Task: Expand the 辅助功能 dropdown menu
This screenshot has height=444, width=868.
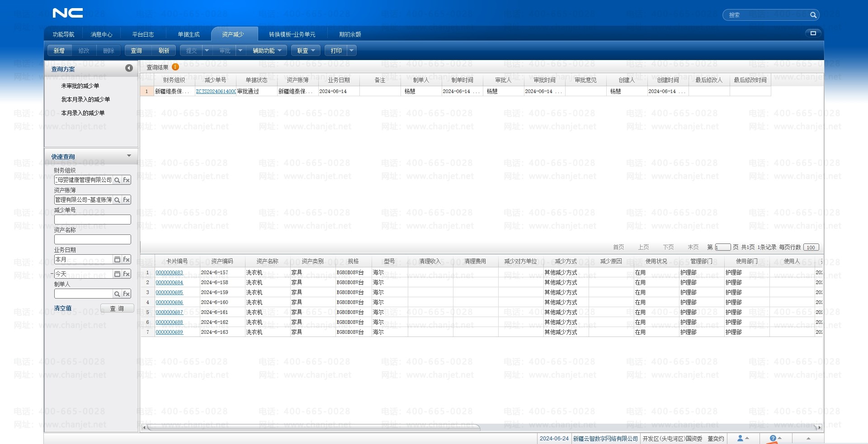Action: pos(267,51)
